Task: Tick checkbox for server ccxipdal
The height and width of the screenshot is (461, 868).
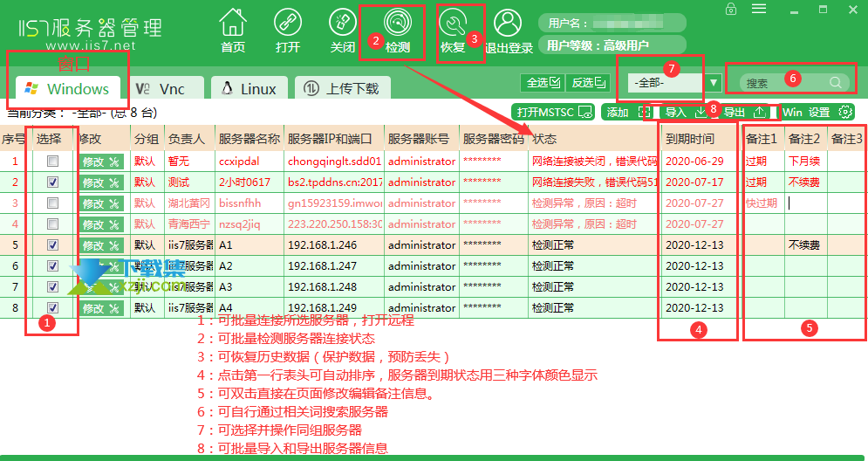Action: (52, 162)
